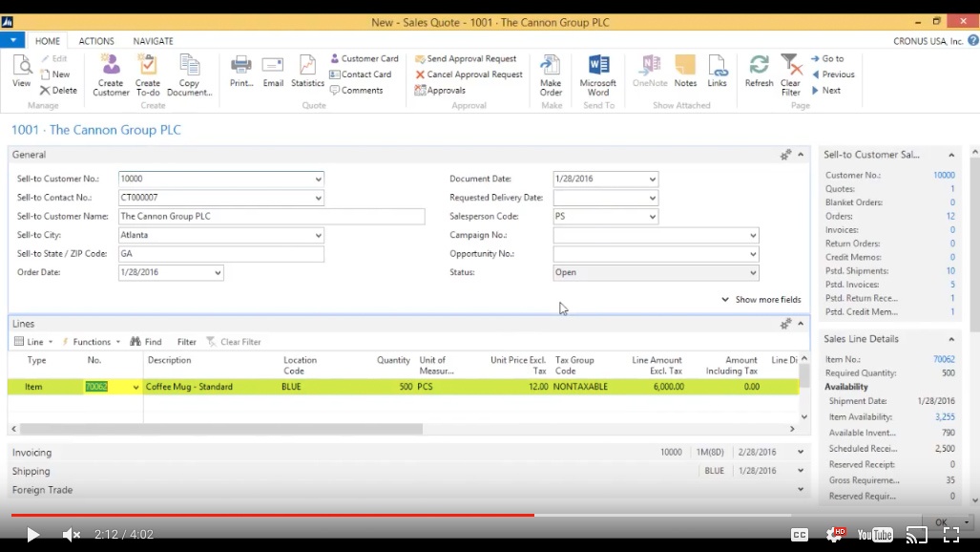Screen dimensions: 980x552
Task: Click the Create To-do icon
Action: click(x=148, y=75)
